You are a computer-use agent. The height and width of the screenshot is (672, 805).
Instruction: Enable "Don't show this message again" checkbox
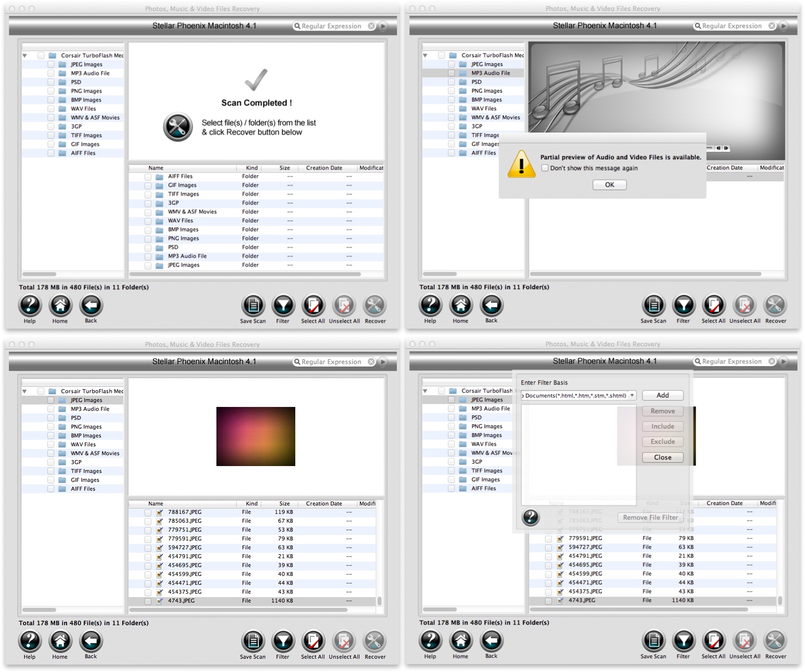pos(545,168)
